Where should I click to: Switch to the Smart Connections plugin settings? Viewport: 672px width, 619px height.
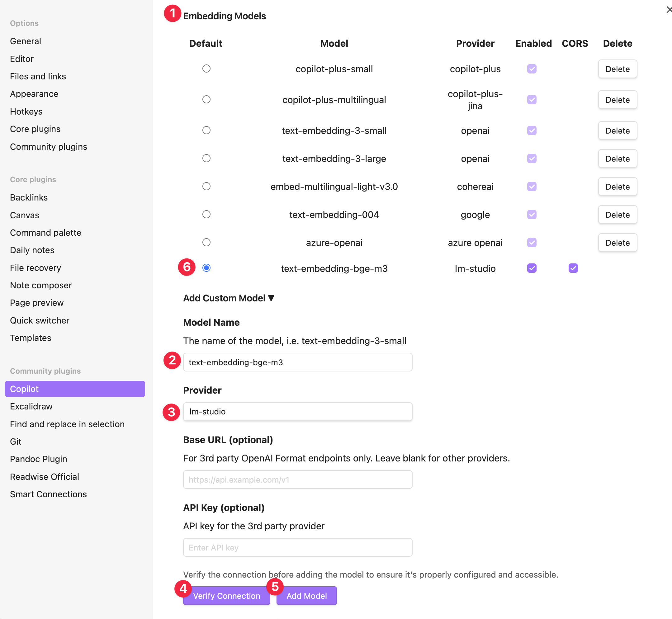point(48,494)
